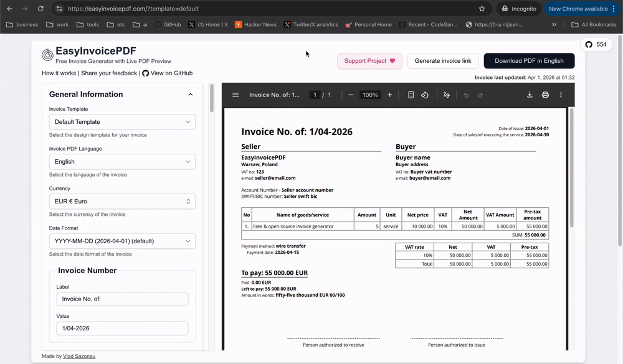Image resolution: width=623 pixels, height=364 pixels.
Task: Open the tools bookmarks folder
Action: pyautogui.click(x=88, y=25)
